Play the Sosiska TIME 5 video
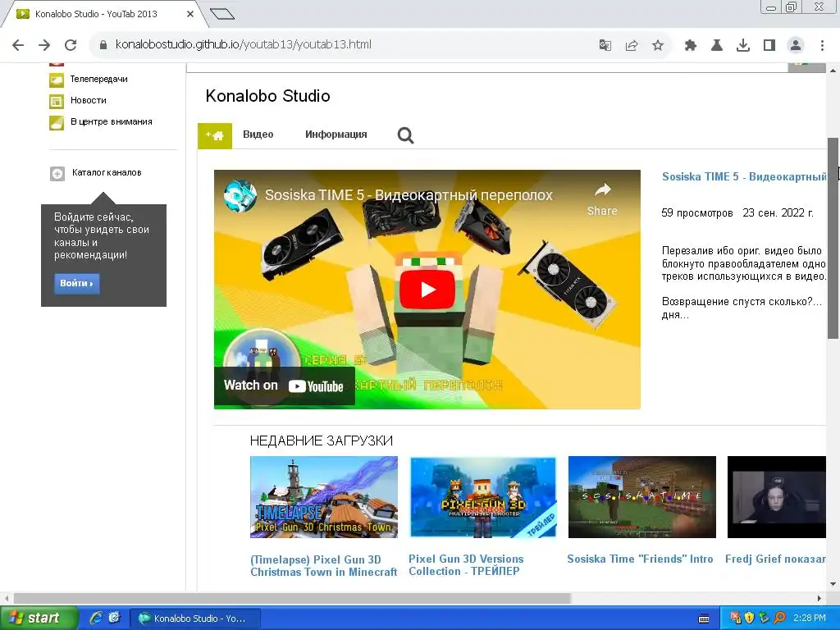 click(x=427, y=290)
